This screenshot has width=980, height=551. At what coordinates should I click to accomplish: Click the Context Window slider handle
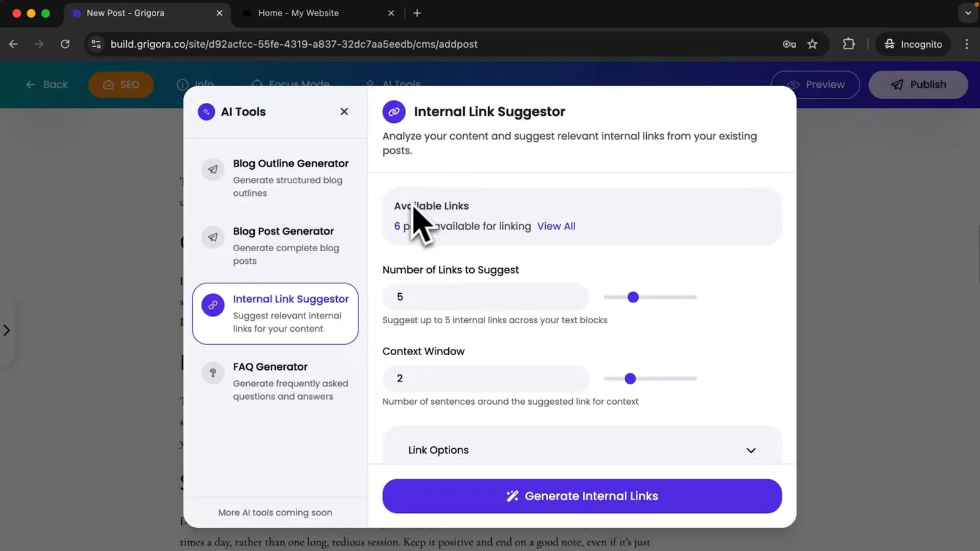click(x=630, y=378)
